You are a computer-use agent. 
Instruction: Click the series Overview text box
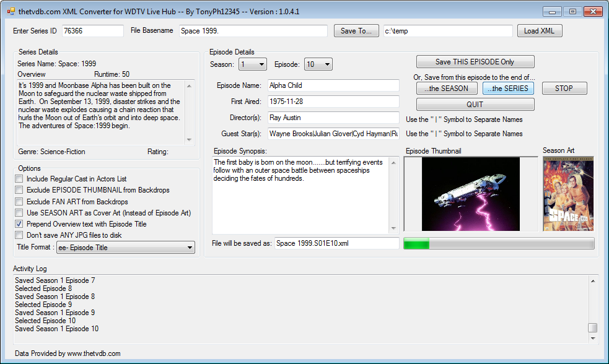pyautogui.click(x=100, y=113)
